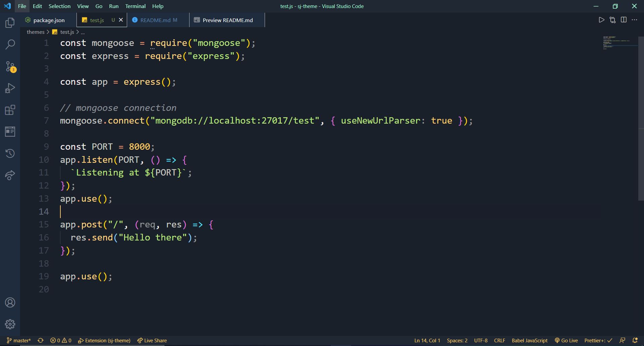The image size is (644, 346).
Task: Open the timeline history icon in activity bar
Action: (10, 153)
